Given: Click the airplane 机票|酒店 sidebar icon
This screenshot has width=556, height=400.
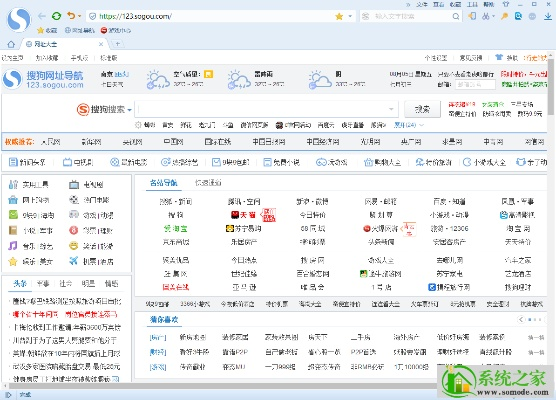Looking at the screenshot, I should [x=73, y=261].
